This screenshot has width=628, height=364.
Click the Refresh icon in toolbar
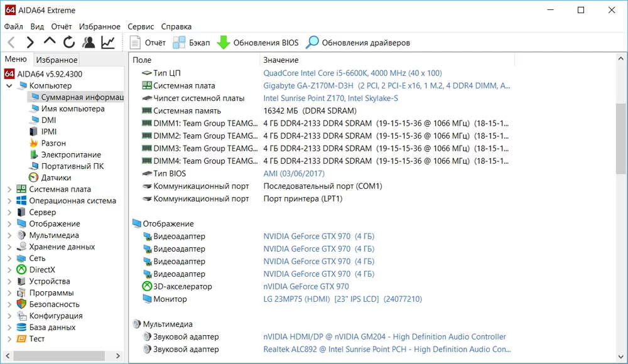[x=69, y=43]
